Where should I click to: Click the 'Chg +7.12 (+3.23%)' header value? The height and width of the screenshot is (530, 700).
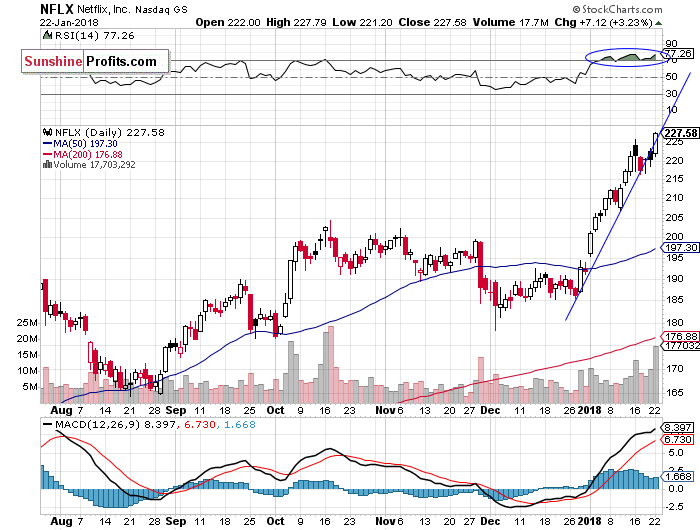tap(604, 22)
